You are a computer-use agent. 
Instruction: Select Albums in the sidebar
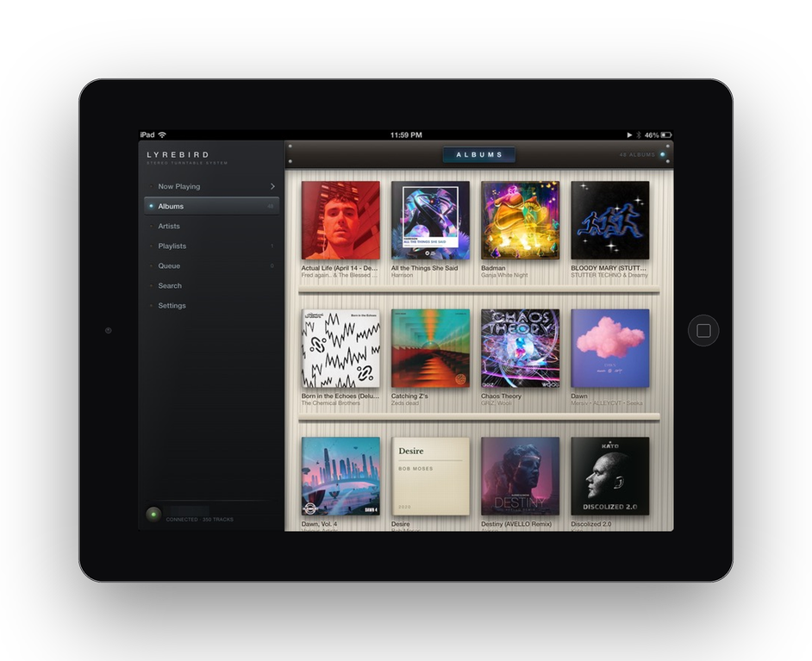211,206
